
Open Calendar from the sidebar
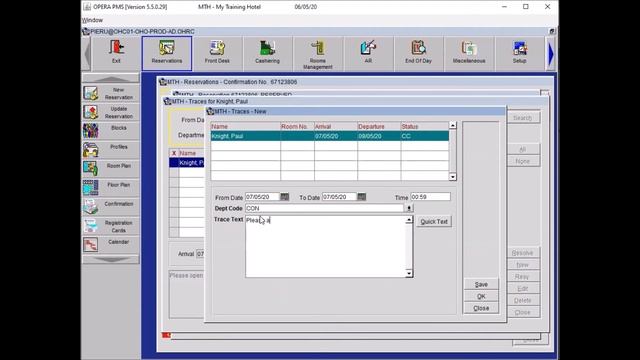pyautogui.click(x=111, y=245)
